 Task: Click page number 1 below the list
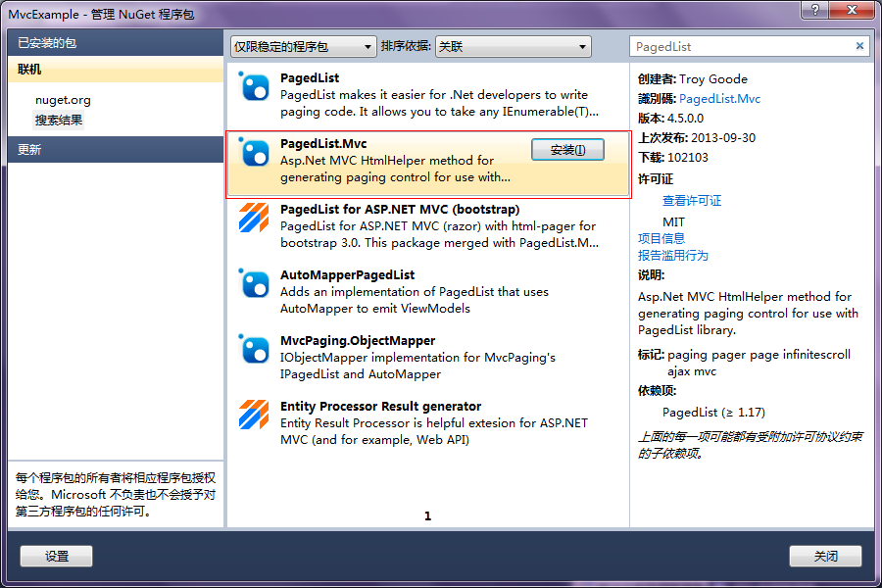pyautogui.click(x=427, y=516)
